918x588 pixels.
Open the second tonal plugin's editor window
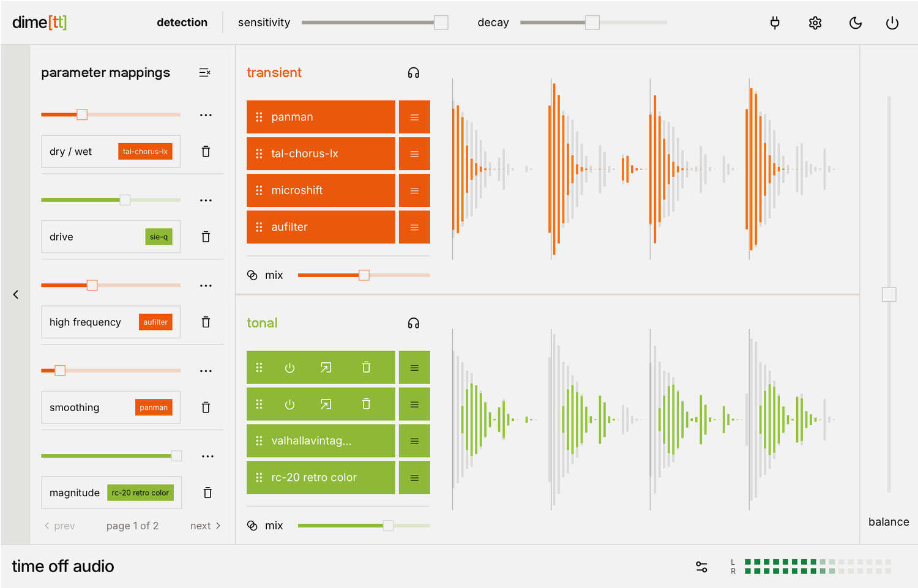(x=326, y=404)
